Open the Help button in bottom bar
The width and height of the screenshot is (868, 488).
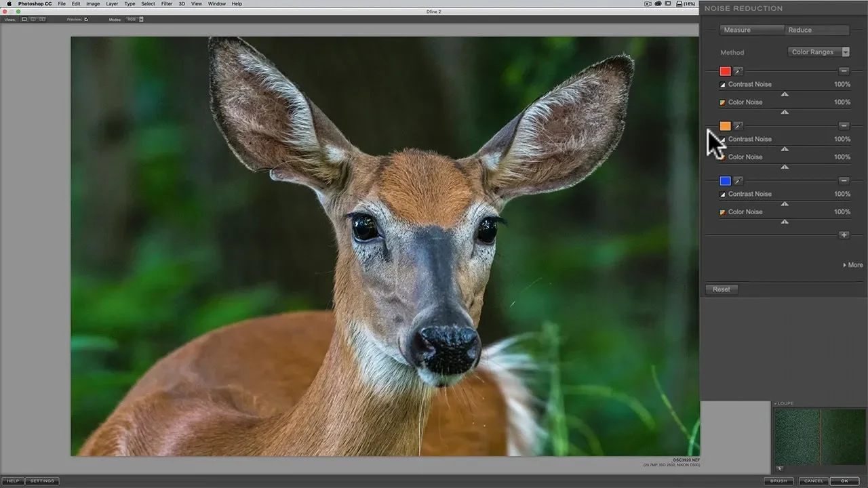point(13,481)
